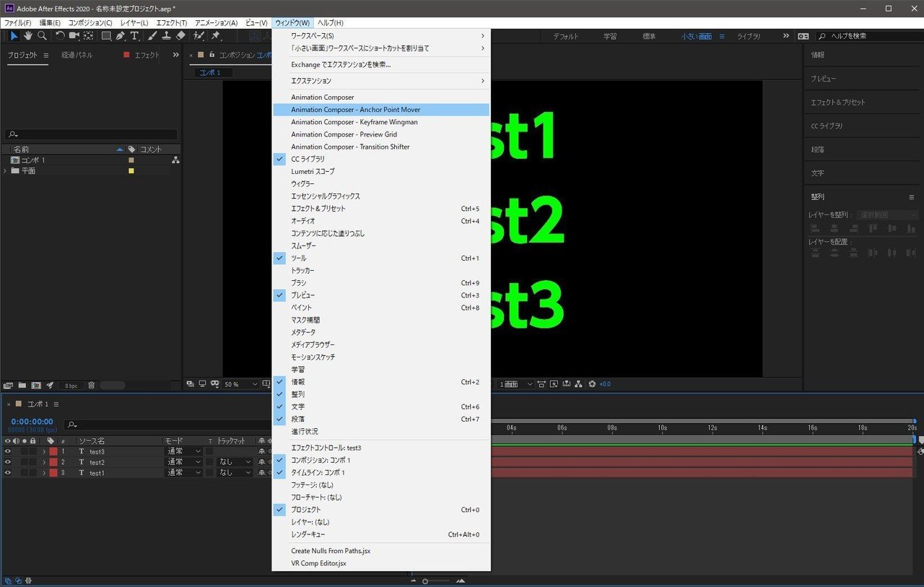Uncheck 情報 panel in Window menu
924x587 pixels.
point(380,382)
